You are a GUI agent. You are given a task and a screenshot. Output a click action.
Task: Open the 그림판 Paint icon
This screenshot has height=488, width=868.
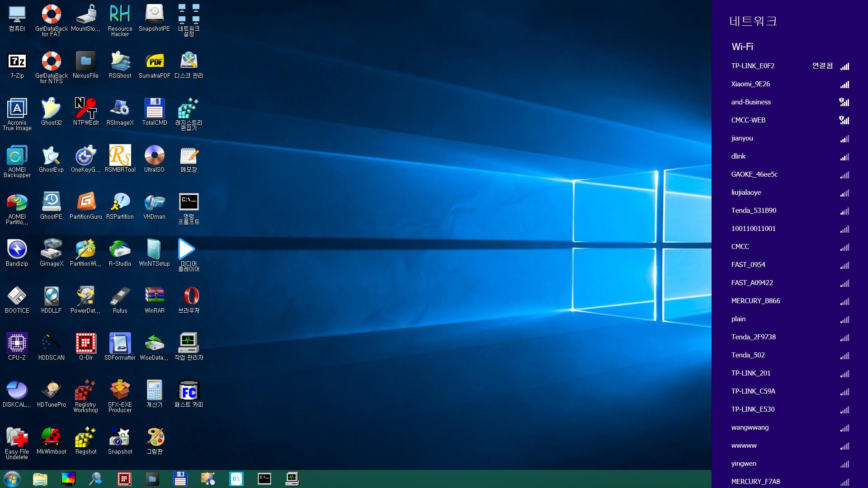click(154, 441)
